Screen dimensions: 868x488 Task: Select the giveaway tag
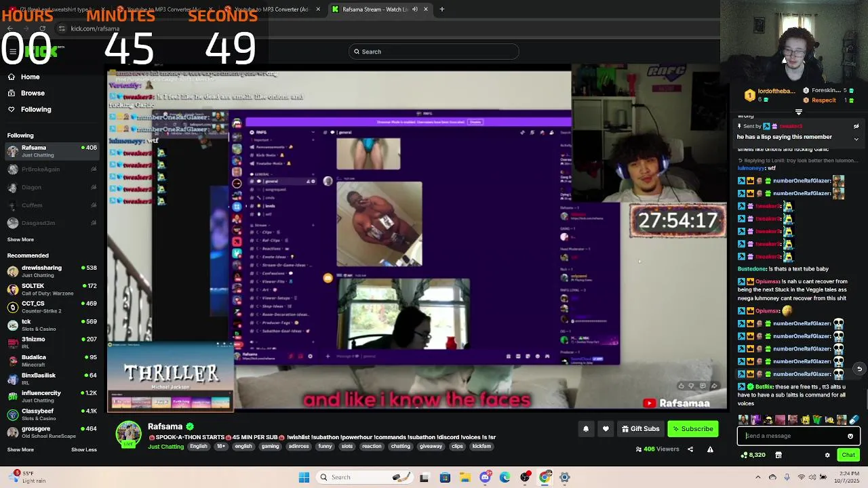(x=431, y=447)
